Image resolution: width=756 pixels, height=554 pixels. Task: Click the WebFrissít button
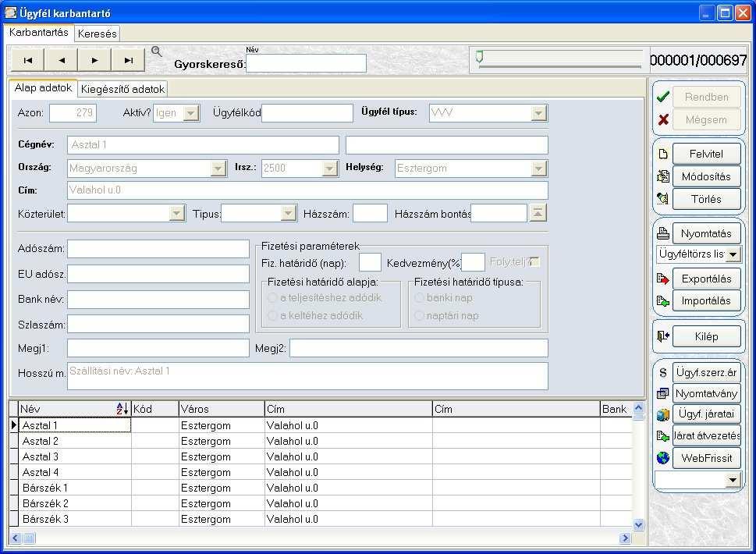(x=706, y=458)
